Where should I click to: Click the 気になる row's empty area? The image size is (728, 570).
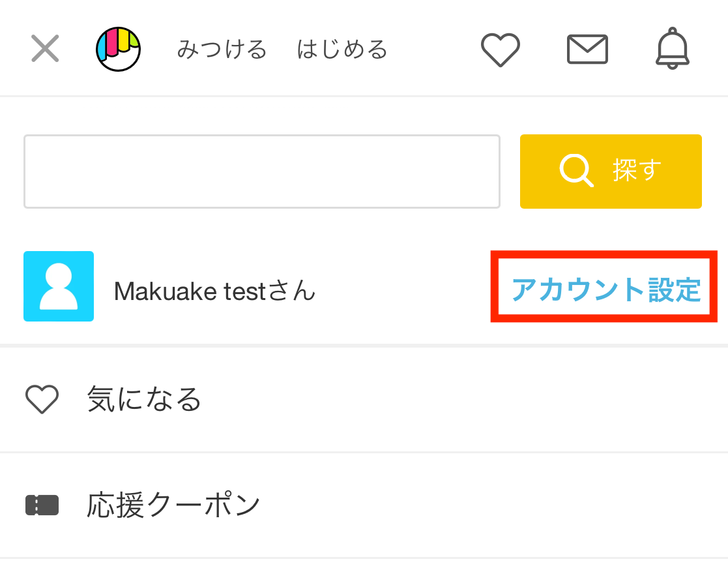(464, 400)
